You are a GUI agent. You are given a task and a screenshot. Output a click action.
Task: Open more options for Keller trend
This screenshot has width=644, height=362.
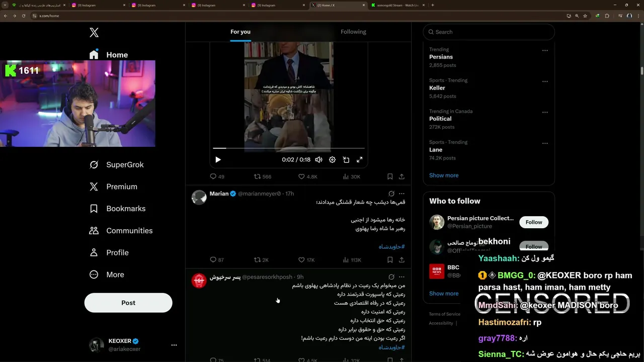click(x=545, y=81)
